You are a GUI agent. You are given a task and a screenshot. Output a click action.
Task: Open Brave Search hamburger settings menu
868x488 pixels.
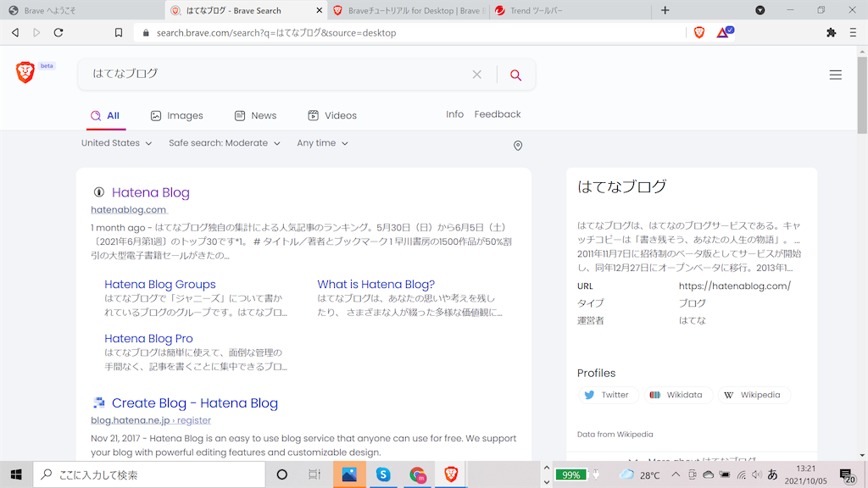click(x=835, y=75)
